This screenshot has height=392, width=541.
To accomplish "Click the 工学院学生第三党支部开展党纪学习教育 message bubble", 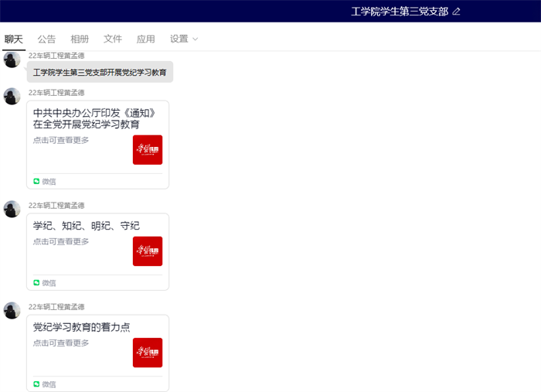I will (100, 72).
